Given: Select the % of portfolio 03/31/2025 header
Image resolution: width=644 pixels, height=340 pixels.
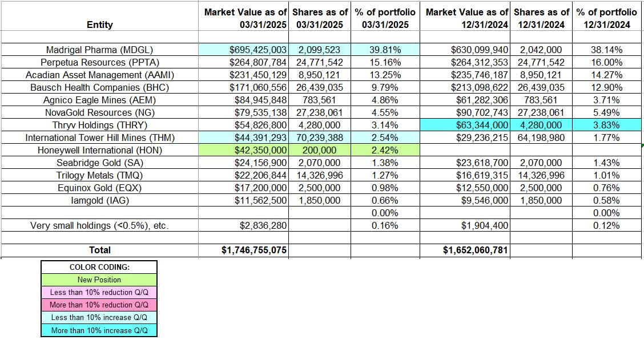Looking at the screenshot, I should point(385,17).
